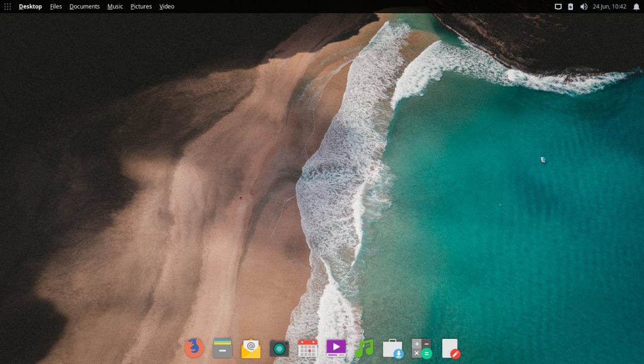
Task: Open the software store bag icon
Action: [393, 349]
